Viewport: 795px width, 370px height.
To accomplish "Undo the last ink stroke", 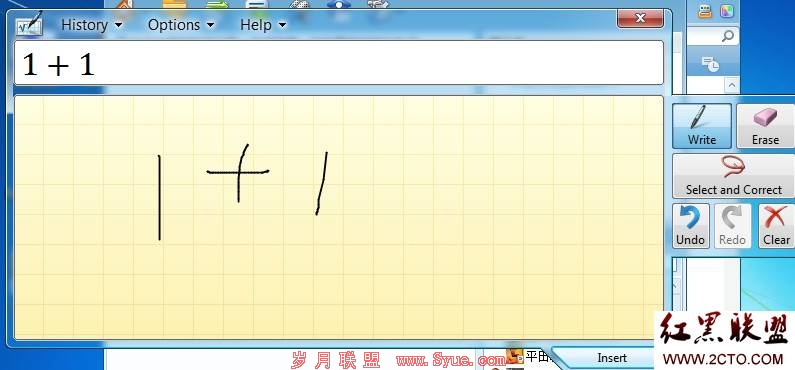I will pyautogui.click(x=691, y=226).
